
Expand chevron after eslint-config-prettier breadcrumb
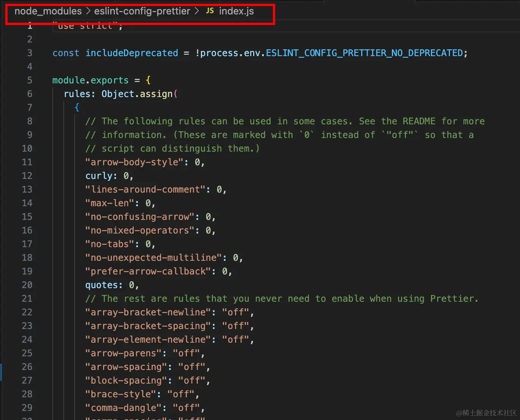pyautogui.click(x=197, y=11)
